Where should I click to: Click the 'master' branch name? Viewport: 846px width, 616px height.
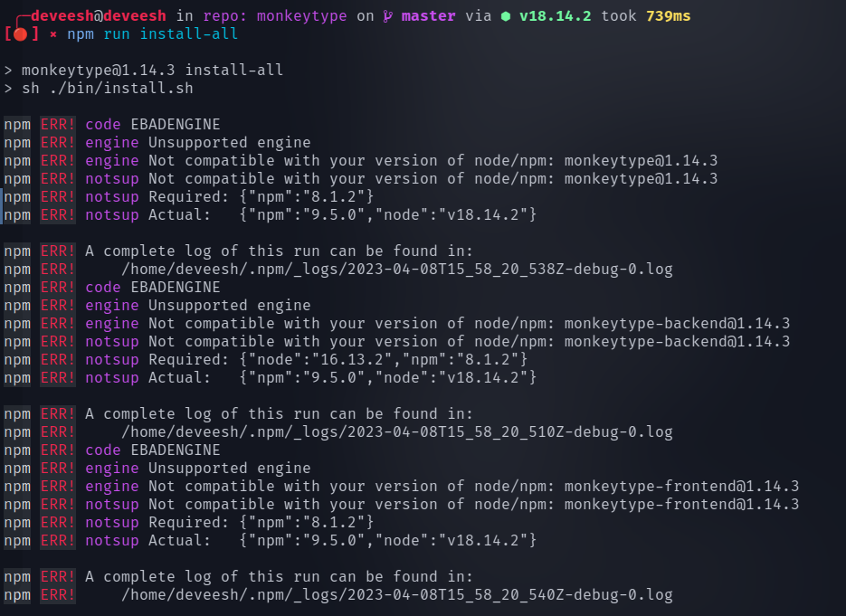[x=428, y=15]
